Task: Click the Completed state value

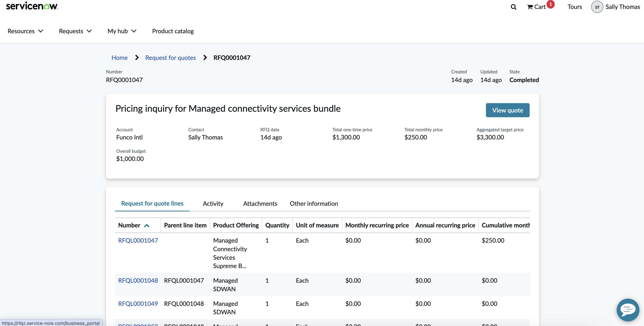Action: click(x=524, y=80)
